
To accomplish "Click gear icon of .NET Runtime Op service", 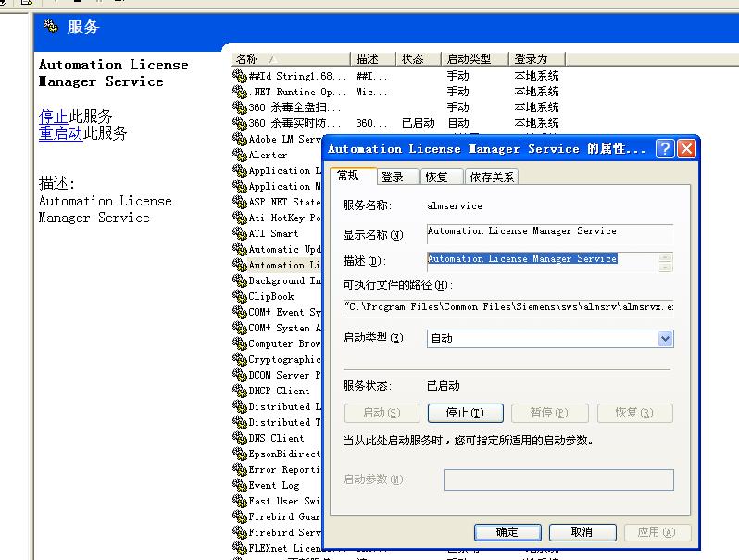I will 240,92.
